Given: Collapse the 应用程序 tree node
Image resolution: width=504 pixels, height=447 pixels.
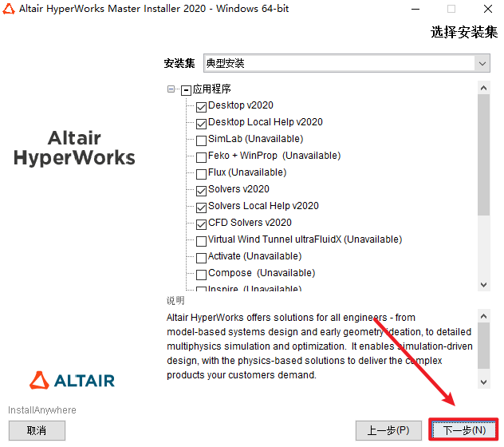Looking at the screenshot, I should [171, 89].
